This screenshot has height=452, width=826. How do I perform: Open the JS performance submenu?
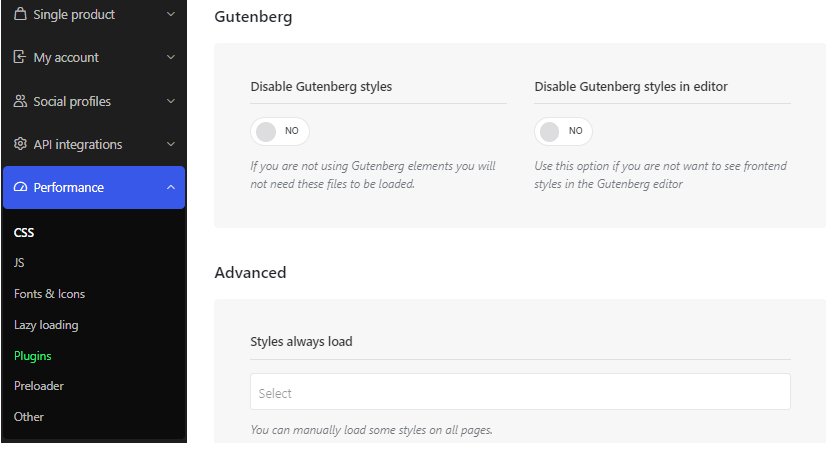(19, 262)
